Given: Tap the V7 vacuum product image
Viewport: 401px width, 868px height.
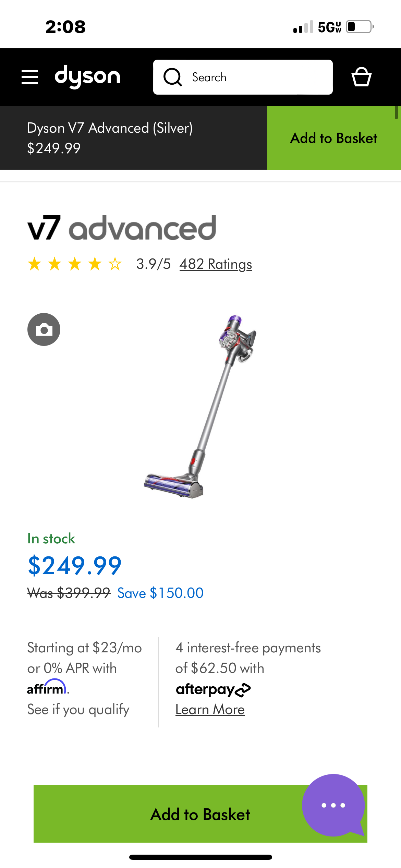Looking at the screenshot, I should point(200,406).
